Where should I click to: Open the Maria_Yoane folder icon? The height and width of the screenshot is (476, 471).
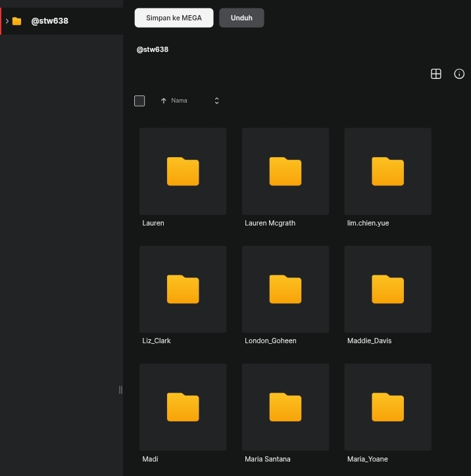[388, 407]
